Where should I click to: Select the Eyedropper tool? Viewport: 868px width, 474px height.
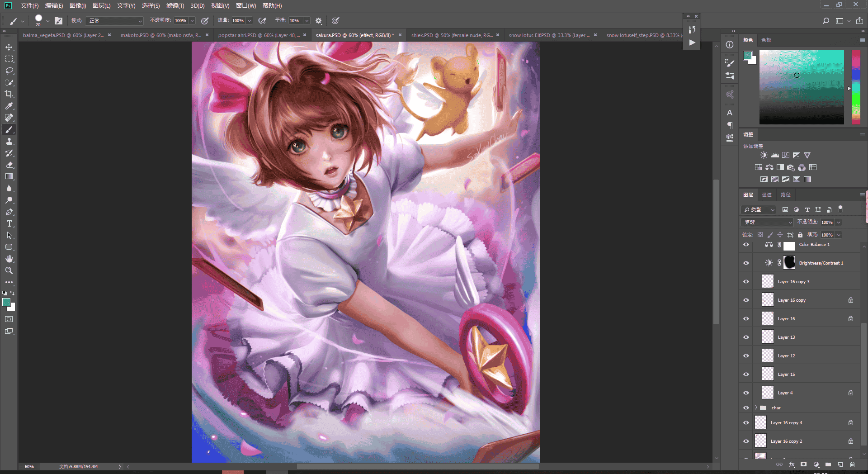9,106
